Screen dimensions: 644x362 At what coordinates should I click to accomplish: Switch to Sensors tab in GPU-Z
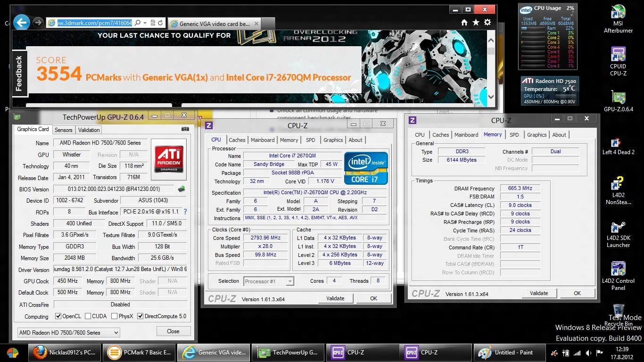[63, 130]
